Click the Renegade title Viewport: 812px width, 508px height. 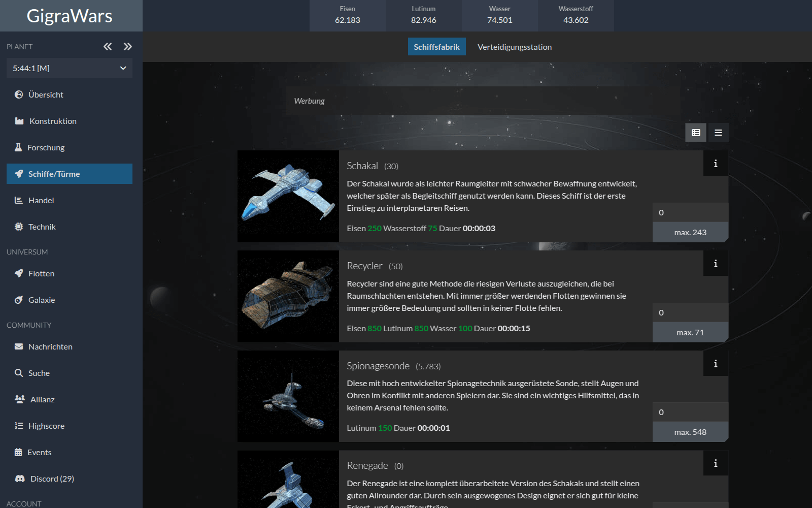pos(367,465)
